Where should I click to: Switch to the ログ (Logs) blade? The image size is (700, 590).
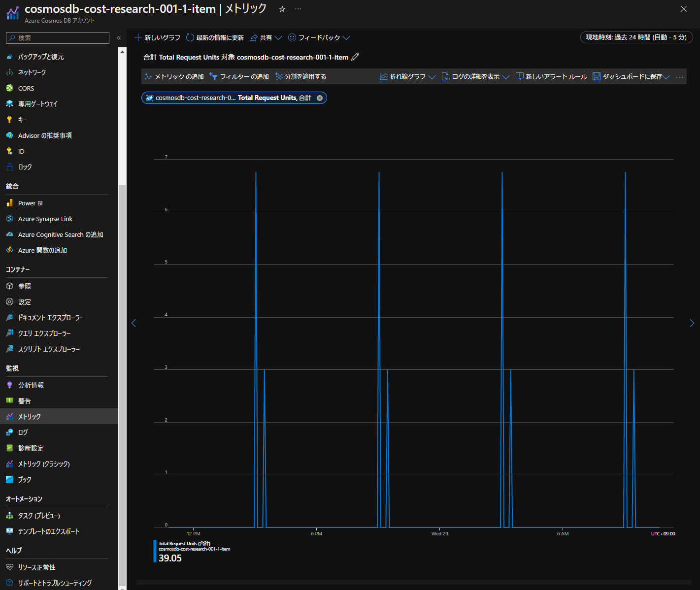24,432
